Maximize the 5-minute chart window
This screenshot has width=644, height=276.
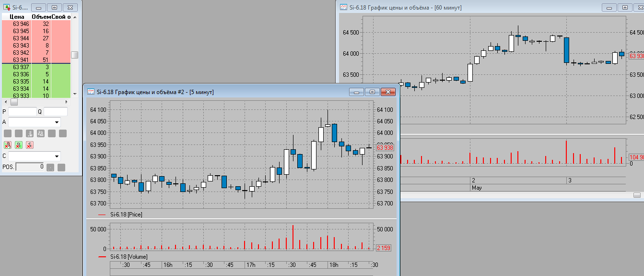point(372,92)
